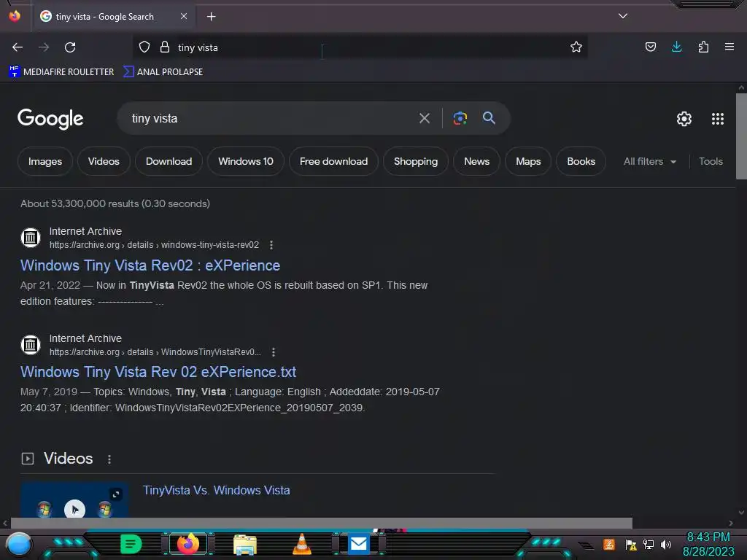Click the horizontal scrollbar thumb
This screenshot has width=747, height=560.
pos(322,523)
